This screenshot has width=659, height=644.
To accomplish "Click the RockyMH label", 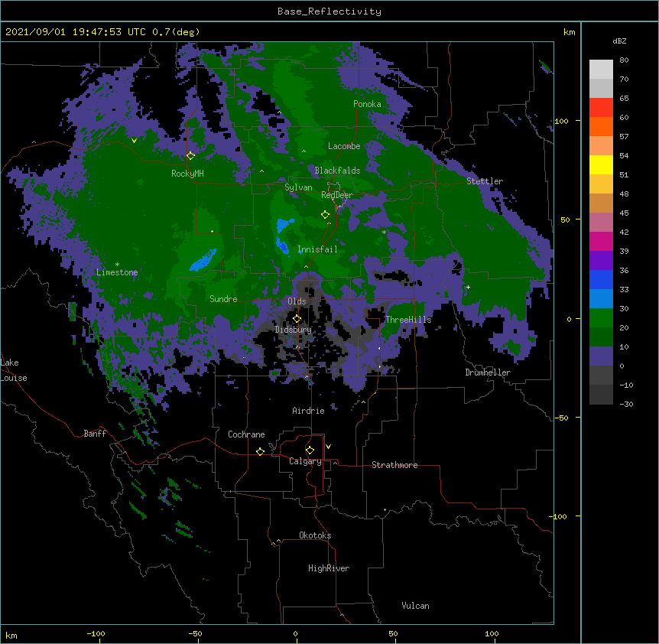I will (x=187, y=174).
